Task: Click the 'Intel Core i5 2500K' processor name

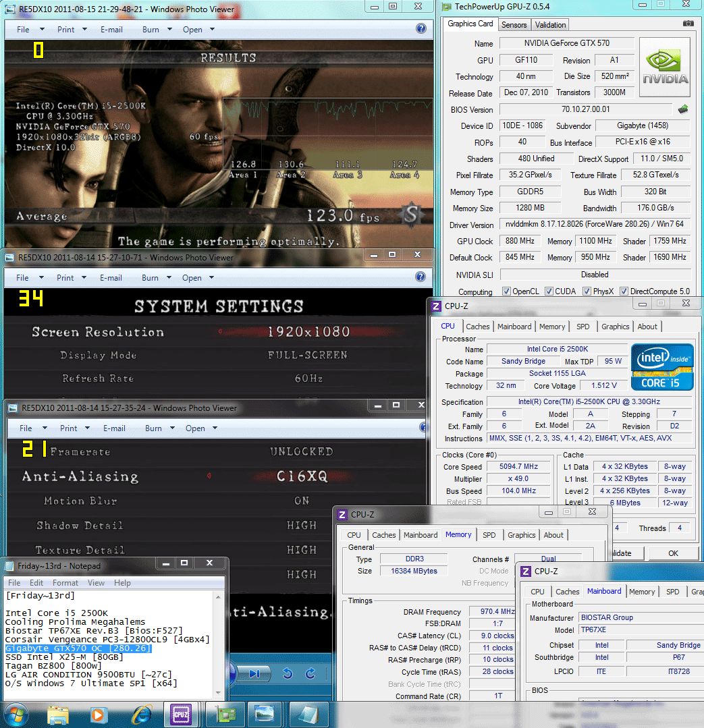Action: click(x=558, y=349)
